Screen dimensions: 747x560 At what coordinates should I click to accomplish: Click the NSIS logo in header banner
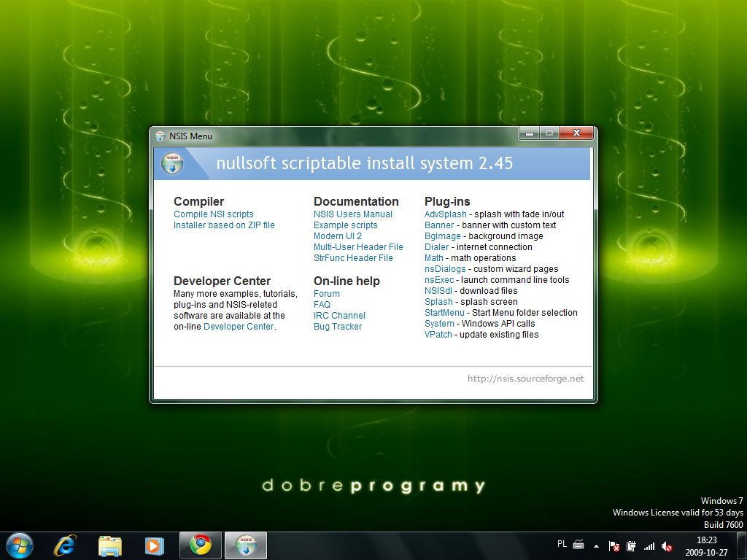[172, 163]
